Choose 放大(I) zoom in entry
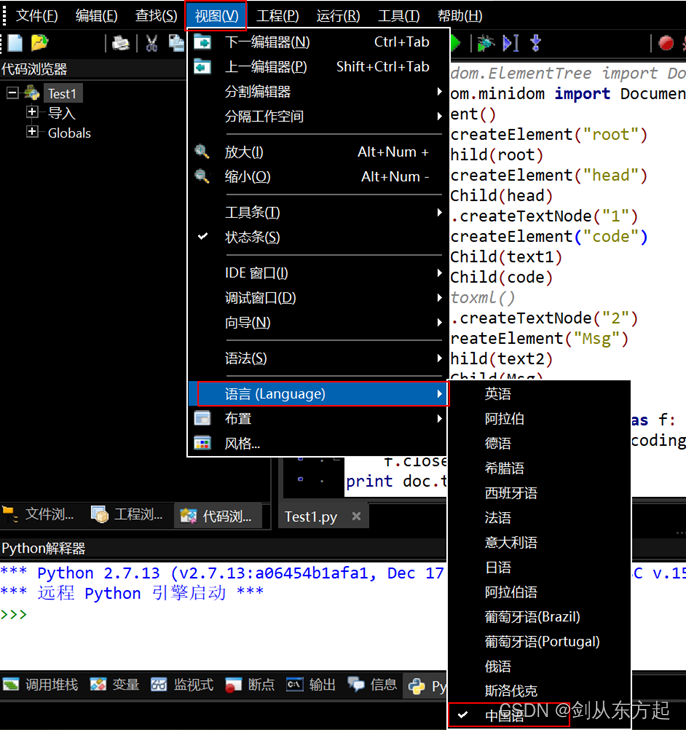This screenshot has width=686, height=730. 318,152
